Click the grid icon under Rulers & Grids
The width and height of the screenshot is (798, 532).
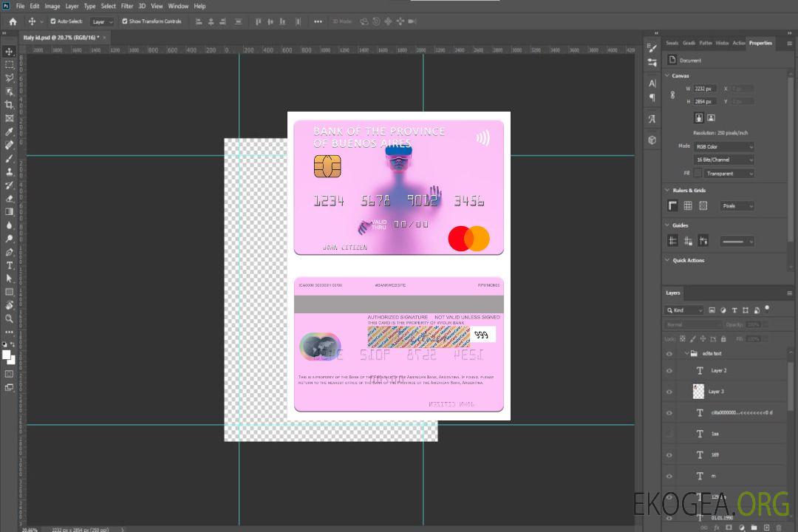pos(688,206)
